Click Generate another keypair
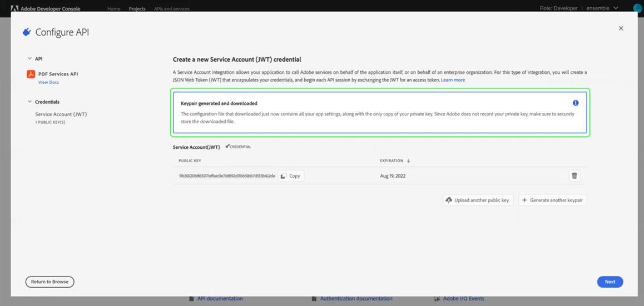644x306 pixels. click(553, 200)
